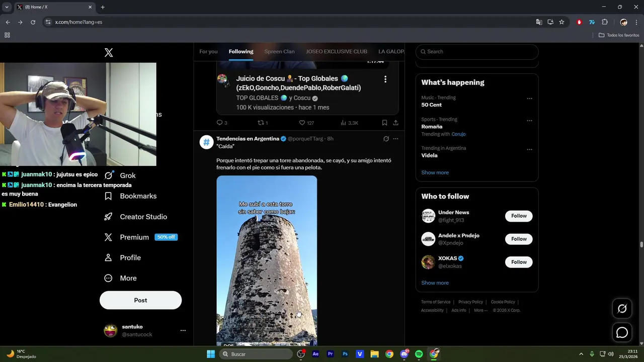Like the post with 127 likes
This screenshot has width=644, height=362.
[306, 123]
